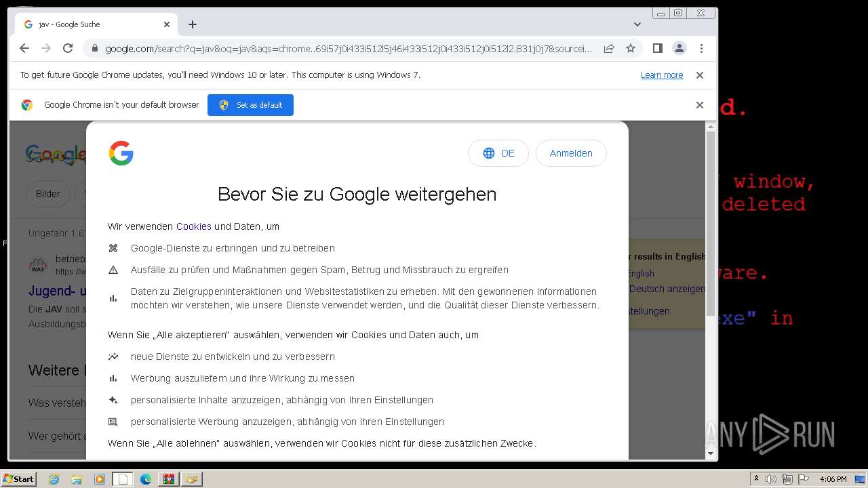This screenshot has height=488, width=868.
Task: Close the 'jav - Google Suche' tab
Action: point(167,24)
